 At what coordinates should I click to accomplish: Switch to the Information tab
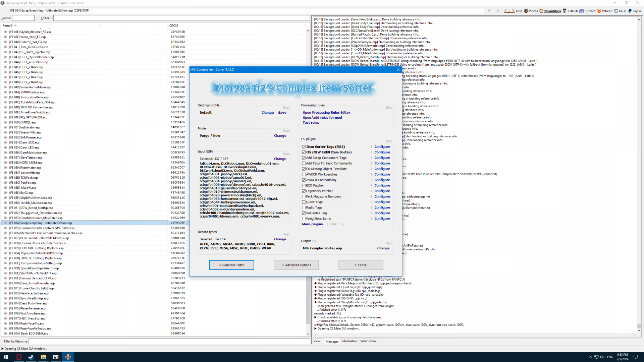349,341
